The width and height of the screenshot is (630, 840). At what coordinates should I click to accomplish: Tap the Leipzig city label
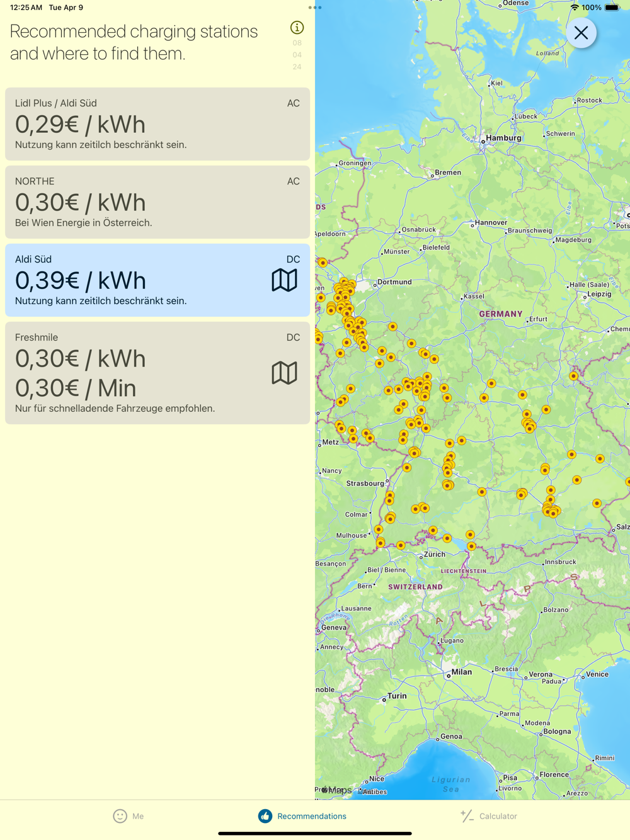click(599, 294)
